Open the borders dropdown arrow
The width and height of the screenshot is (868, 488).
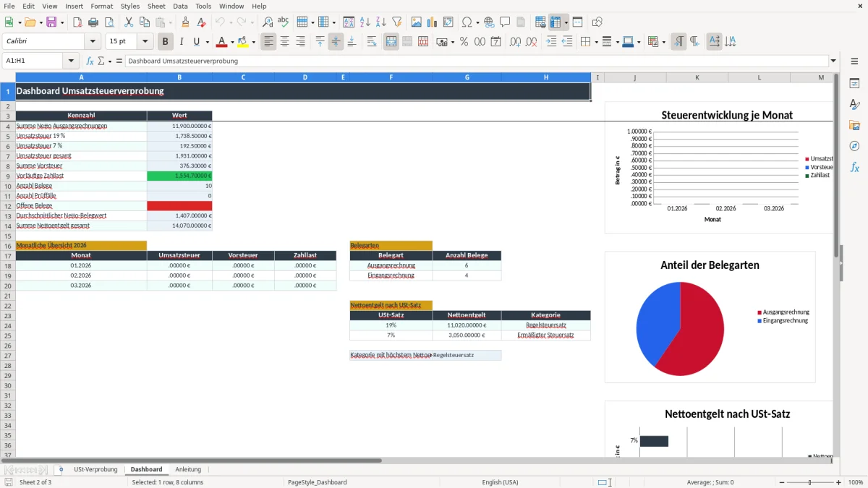(x=596, y=42)
